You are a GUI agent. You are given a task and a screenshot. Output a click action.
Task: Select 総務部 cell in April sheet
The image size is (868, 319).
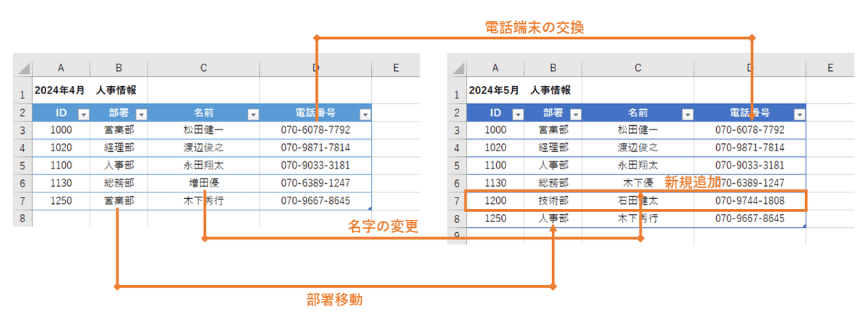(x=119, y=183)
